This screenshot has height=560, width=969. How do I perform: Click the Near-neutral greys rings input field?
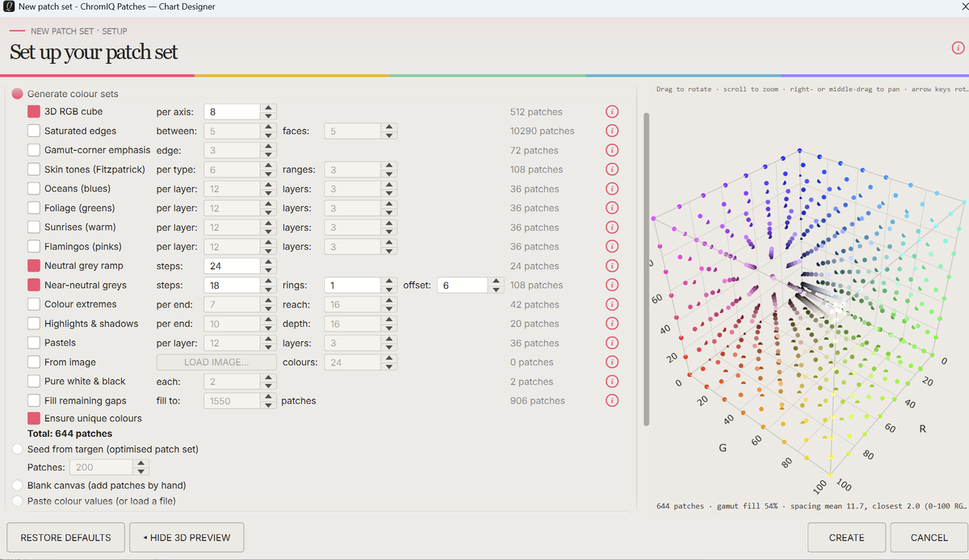(x=352, y=285)
